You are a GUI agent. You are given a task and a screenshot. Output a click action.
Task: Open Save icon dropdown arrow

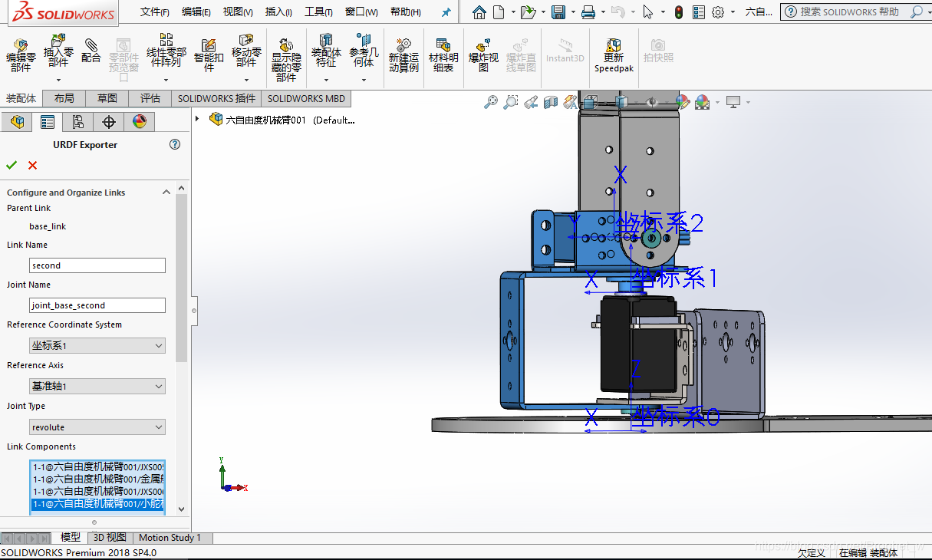572,12
